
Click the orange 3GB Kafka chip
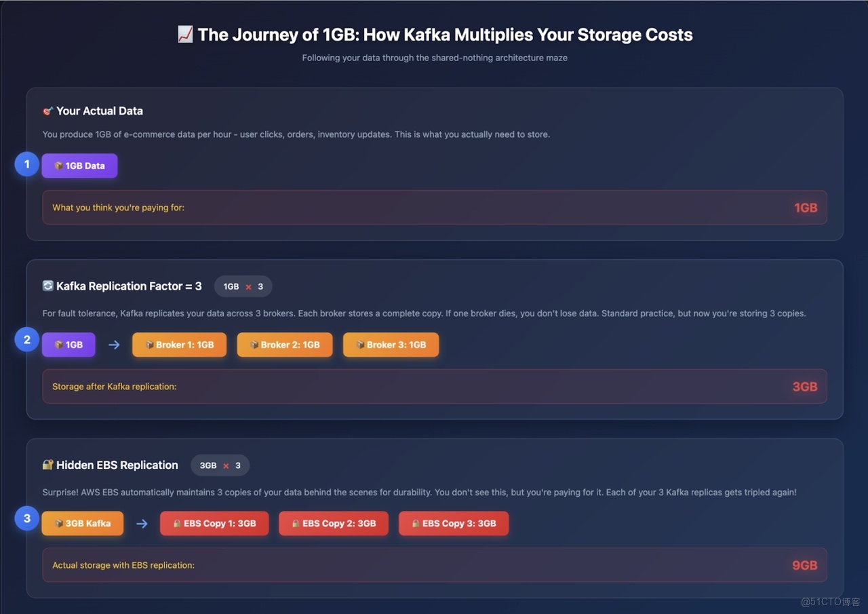[82, 524]
